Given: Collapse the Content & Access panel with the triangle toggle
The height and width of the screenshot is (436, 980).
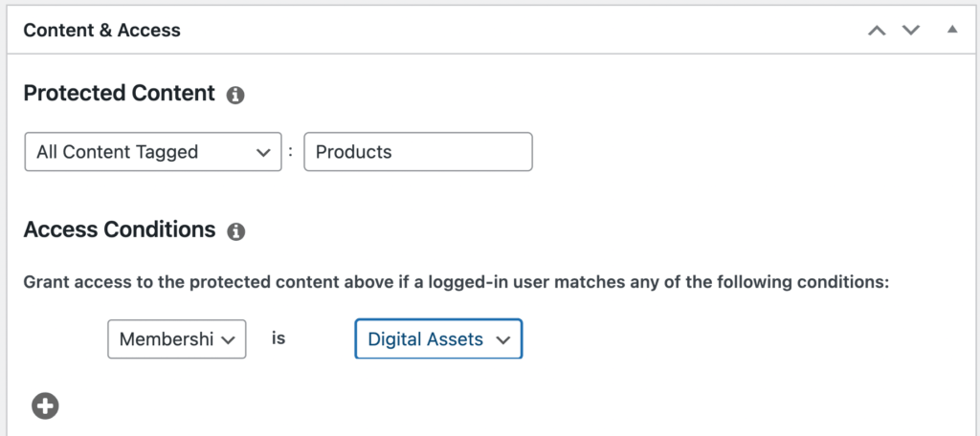Looking at the screenshot, I should pyautogui.click(x=952, y=30).
